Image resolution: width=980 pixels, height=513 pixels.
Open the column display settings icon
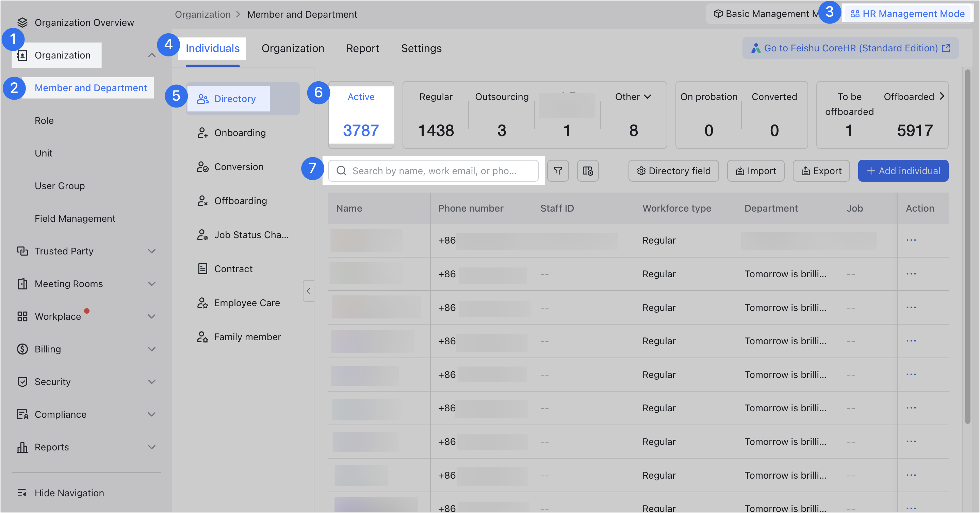587,171
